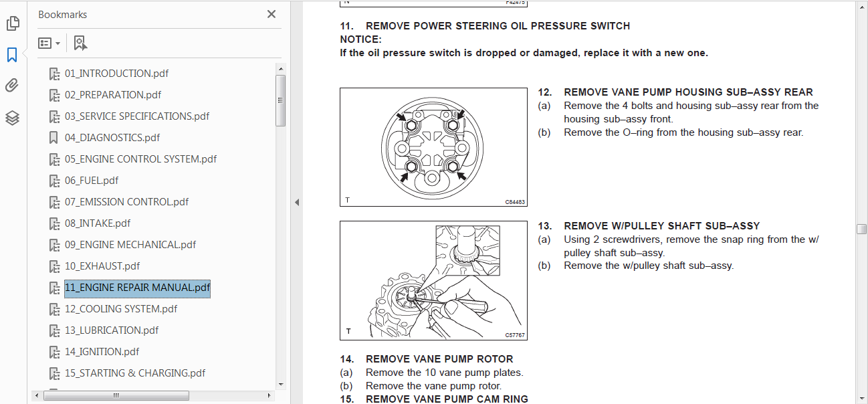This screenshot has height=404, width=868.
Task: Click bookmark icon beside 02_PREPARATION.pdf
Action: (x=55, y=95)
